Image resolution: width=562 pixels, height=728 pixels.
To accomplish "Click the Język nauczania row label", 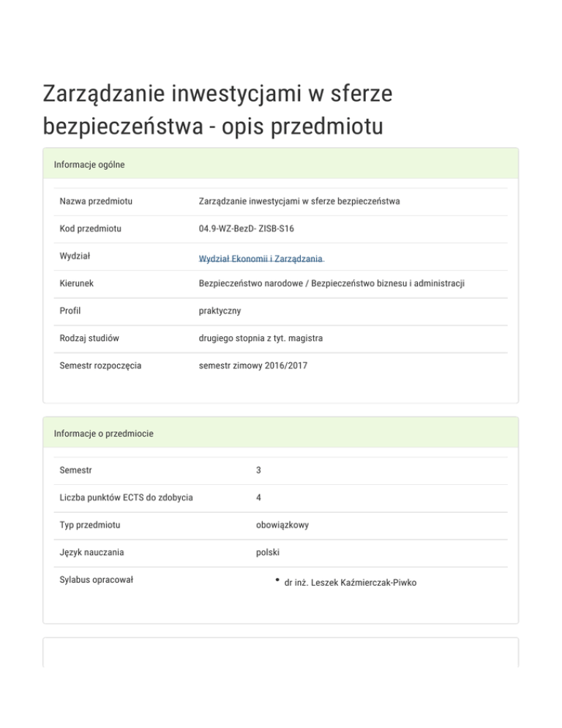I will coord(91,552).
